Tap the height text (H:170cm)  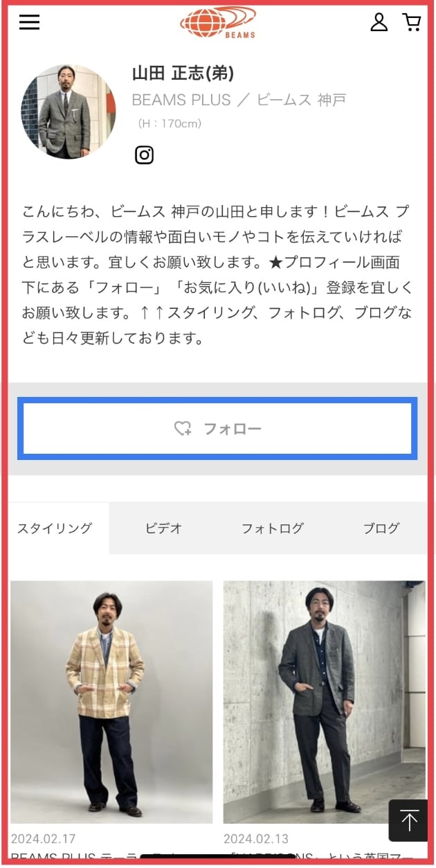[170, 124]
